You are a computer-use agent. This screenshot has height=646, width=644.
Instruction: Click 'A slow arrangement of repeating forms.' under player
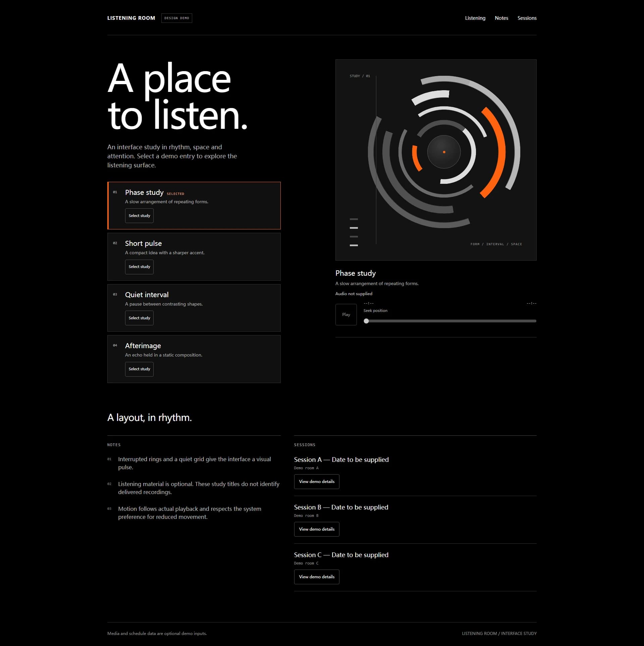[x=377, y=284]
